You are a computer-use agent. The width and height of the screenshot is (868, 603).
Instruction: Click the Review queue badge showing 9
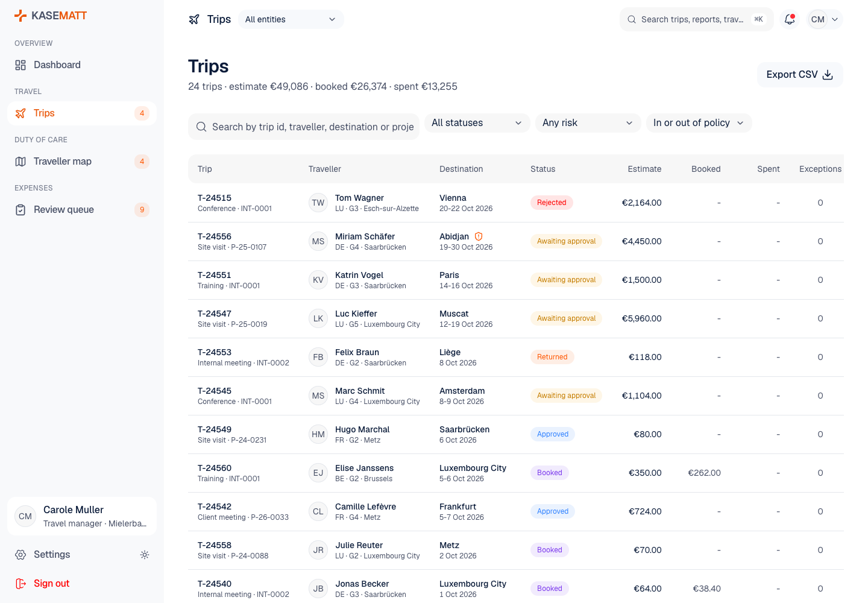[x=142, y=210]
